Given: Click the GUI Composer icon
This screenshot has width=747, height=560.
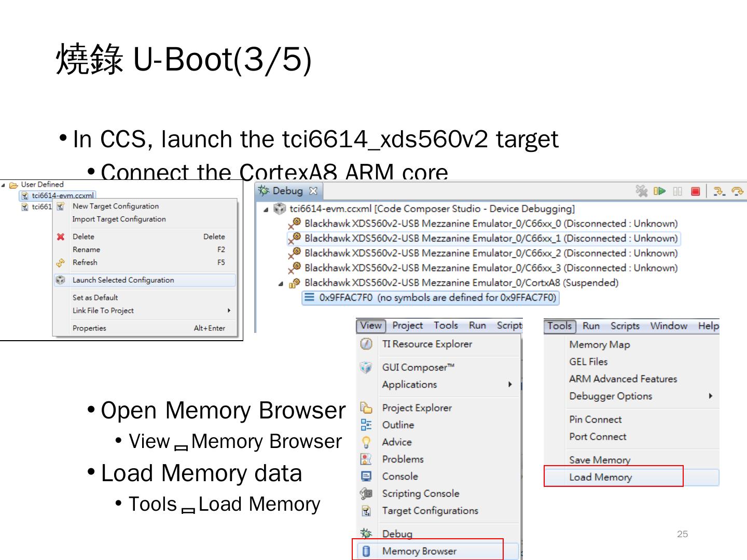Looking at the screenshot, I should tap(366, 367).
